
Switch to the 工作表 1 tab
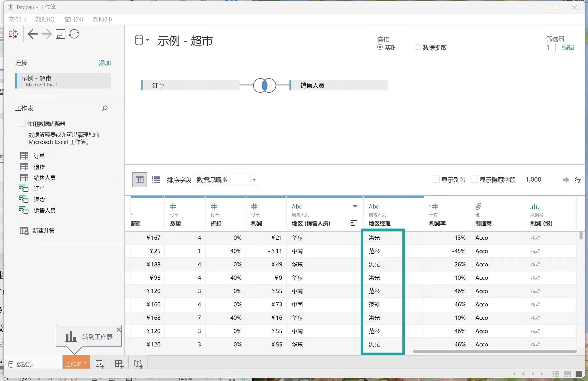(x=76, y=364)
